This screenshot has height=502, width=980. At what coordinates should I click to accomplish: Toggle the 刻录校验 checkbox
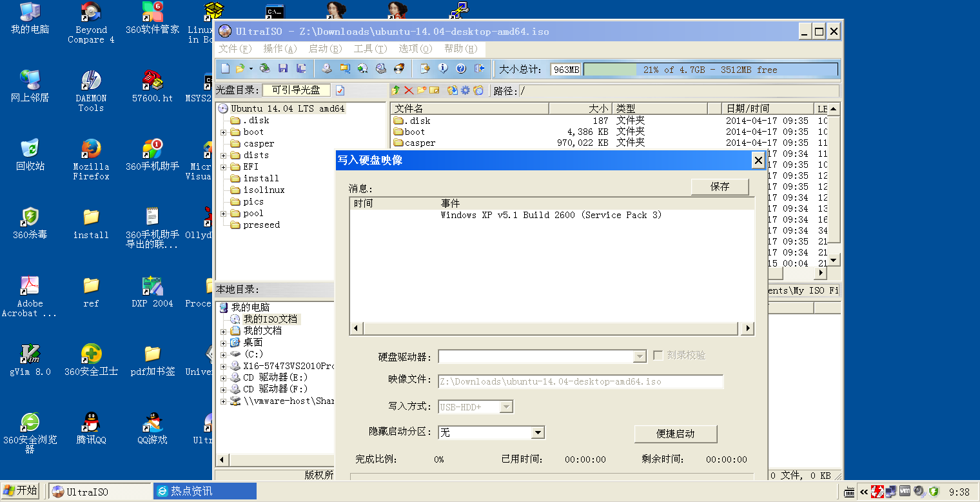point(658,356)
